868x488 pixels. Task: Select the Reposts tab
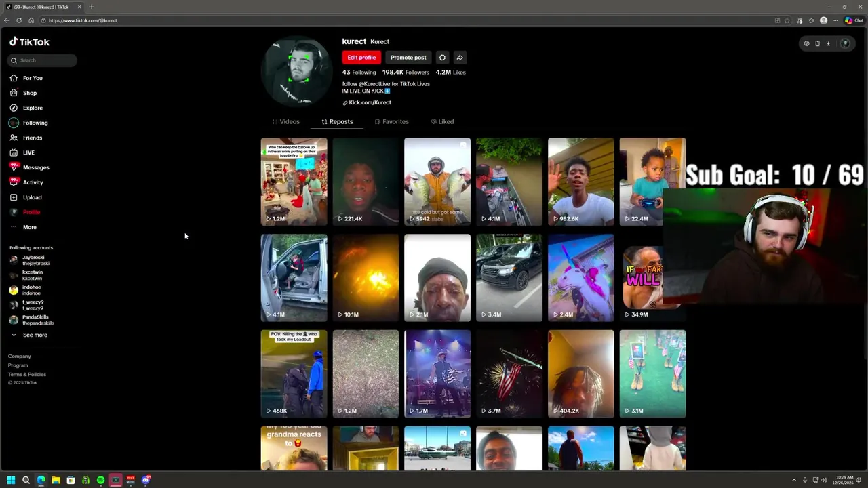pos(337,122)
